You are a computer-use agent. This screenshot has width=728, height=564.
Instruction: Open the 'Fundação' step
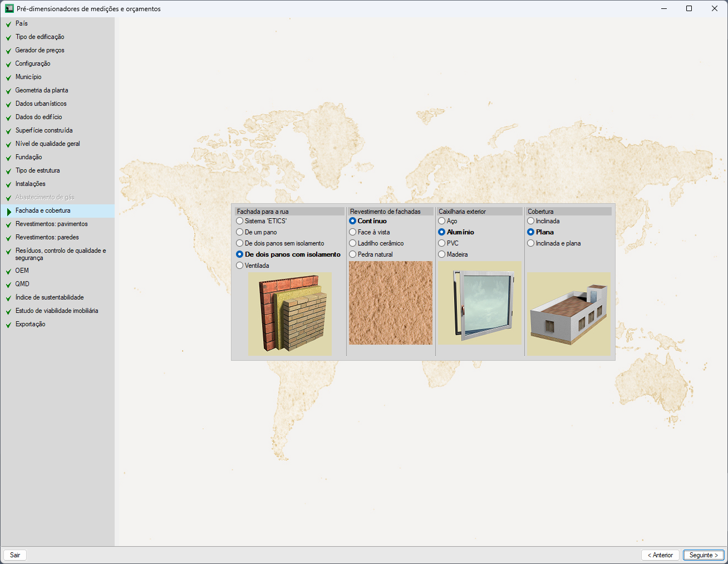pos(29,157)
